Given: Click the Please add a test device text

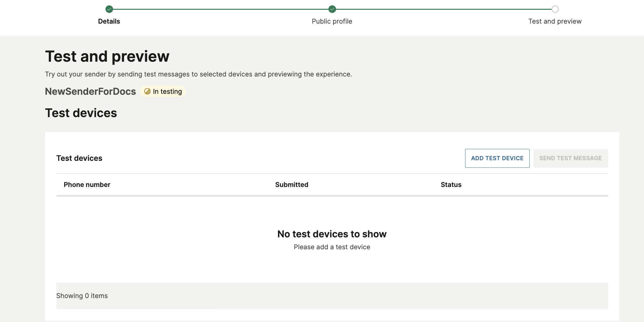Looking at the screenshot, I should coord(332,247).
